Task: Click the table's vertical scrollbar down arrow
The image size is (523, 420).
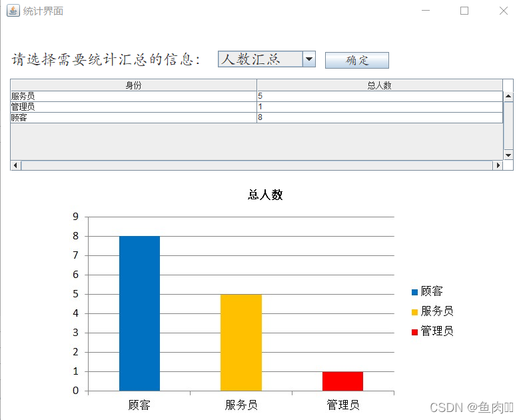Action: point(508,155)
